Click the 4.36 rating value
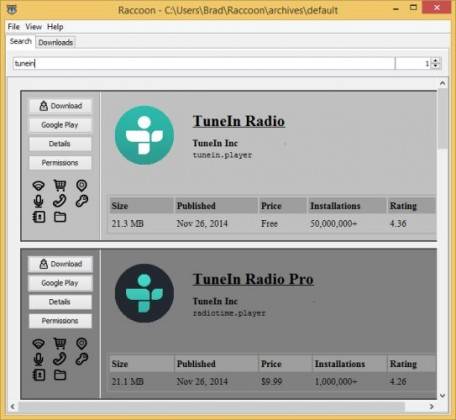The width and height of the screenshot is (456, 420). (398, 223)
